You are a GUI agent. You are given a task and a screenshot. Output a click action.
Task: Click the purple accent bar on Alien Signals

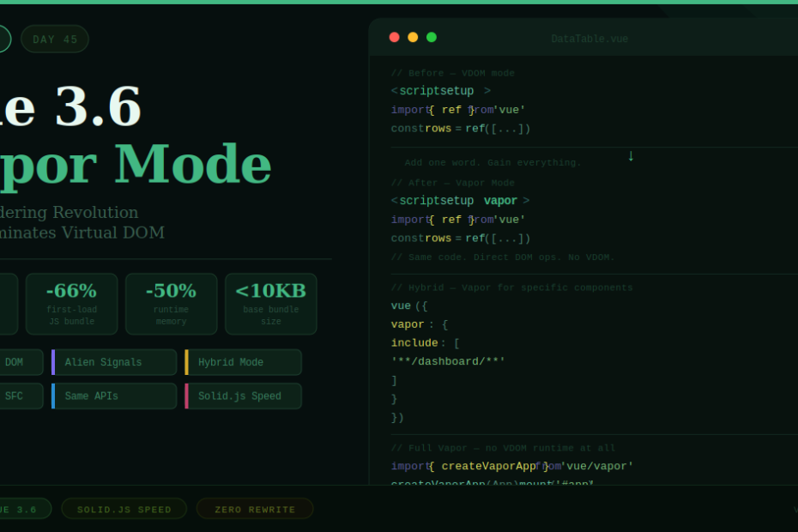click(x=53, y=362)
